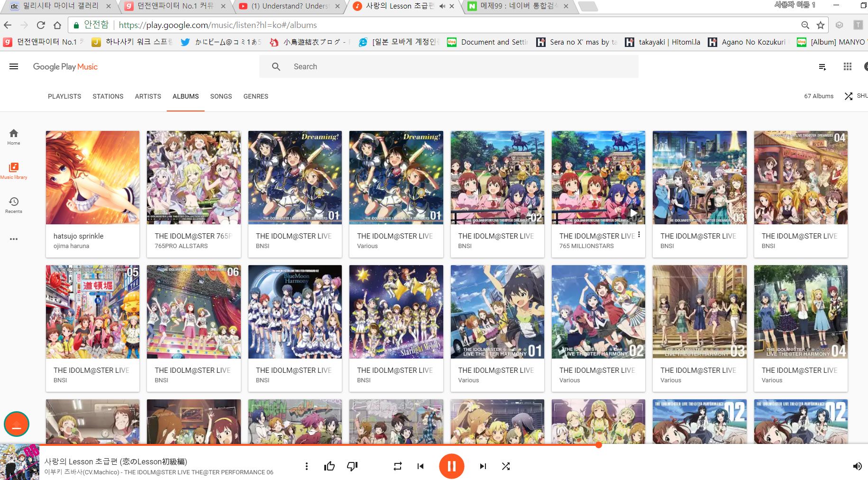Give the song a thumbs up
This screenshot has width=868, height=480.
click(329, 466)
